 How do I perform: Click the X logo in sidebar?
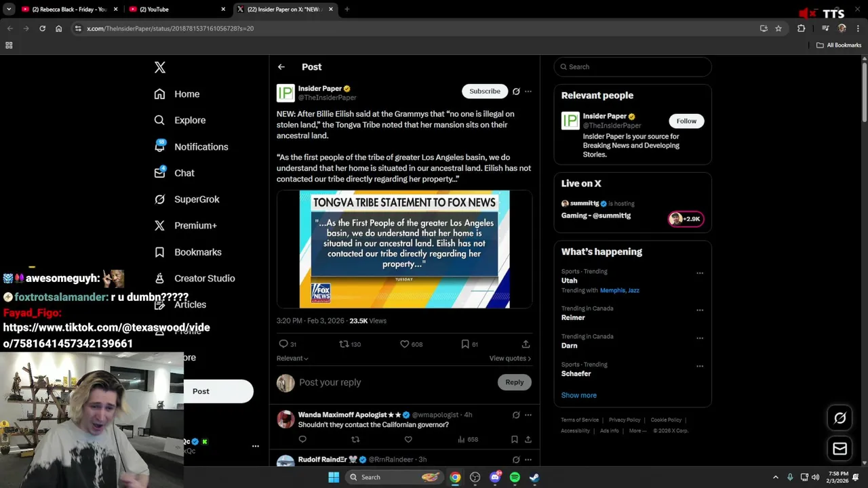click(x=160, y=67)
